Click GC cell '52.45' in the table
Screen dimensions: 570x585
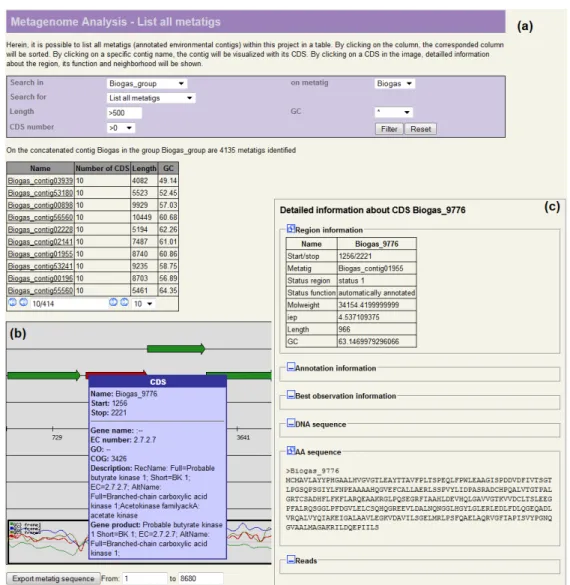coord(168,193)
